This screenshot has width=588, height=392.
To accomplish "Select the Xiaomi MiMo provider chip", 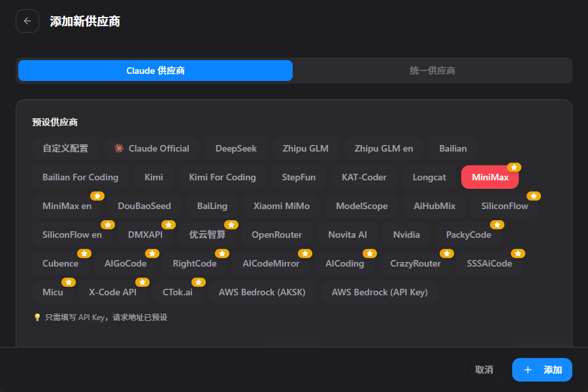I will pos(282,206).
